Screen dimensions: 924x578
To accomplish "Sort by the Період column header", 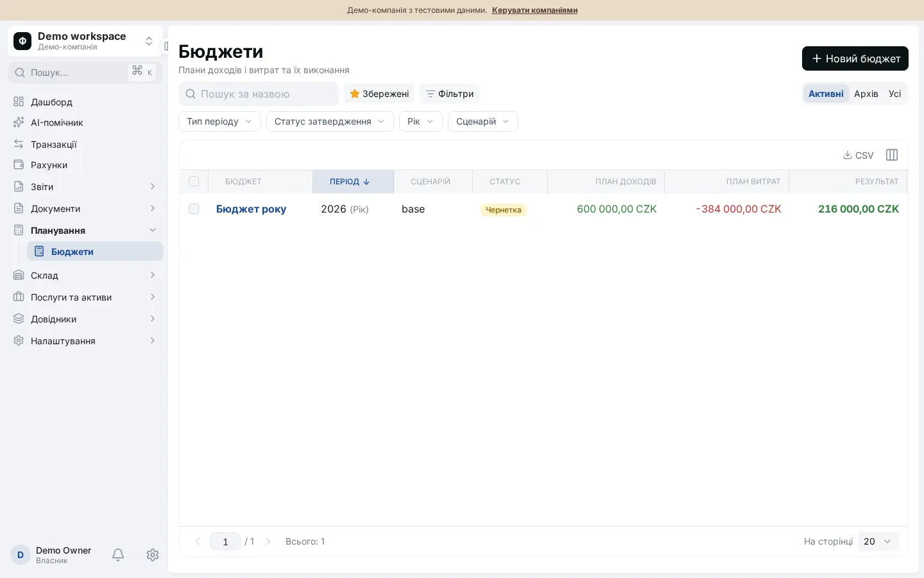I will point(353,182).
